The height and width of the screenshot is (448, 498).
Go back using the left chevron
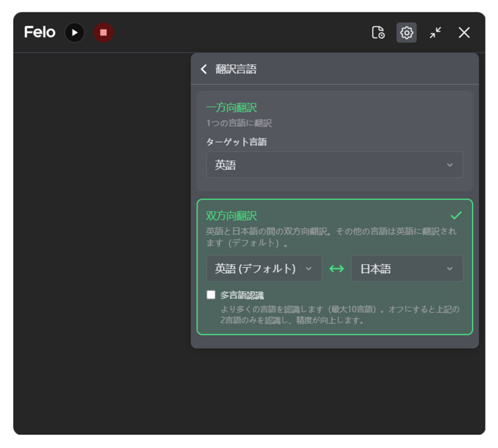[x=204, y=69]
